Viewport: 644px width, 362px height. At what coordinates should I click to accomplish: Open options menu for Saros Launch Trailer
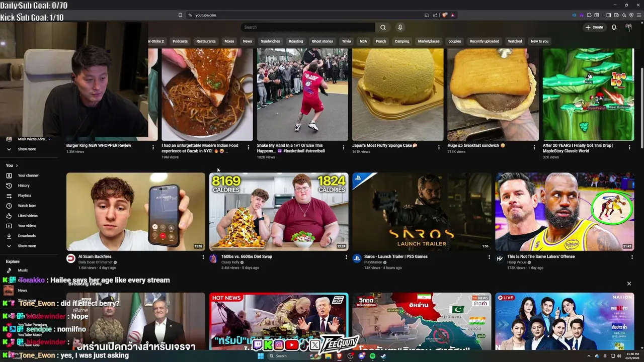tap(489, 257)
